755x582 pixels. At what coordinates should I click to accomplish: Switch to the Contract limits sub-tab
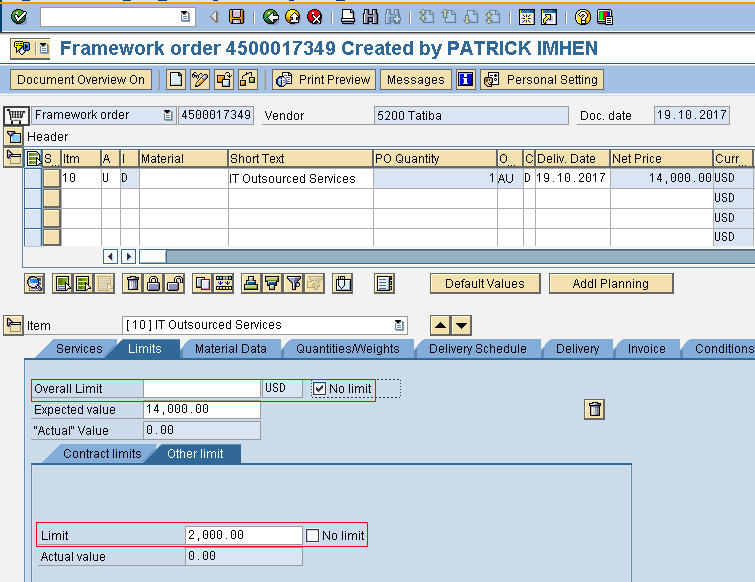point(102,454)
